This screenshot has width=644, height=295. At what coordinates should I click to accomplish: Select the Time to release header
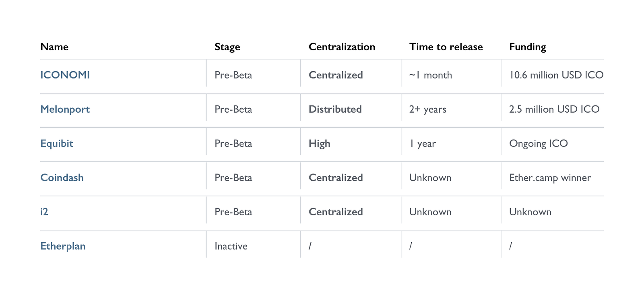[x=446, y=47]
